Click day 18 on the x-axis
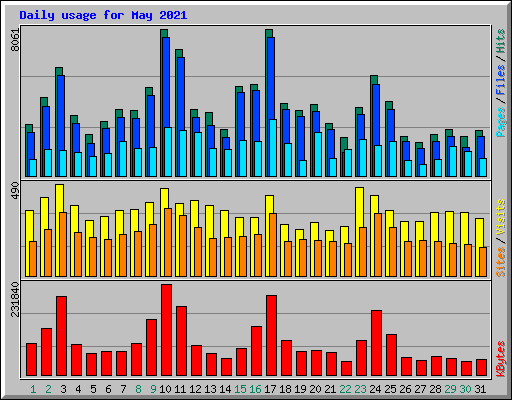The height and width of the screenshot is (400, 512). click(285, 389)
